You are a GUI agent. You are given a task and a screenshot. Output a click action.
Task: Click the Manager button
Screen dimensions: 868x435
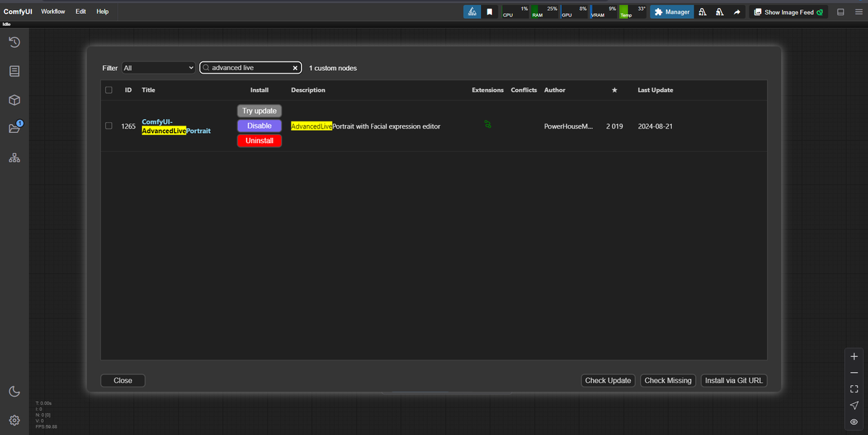point(672,12)
